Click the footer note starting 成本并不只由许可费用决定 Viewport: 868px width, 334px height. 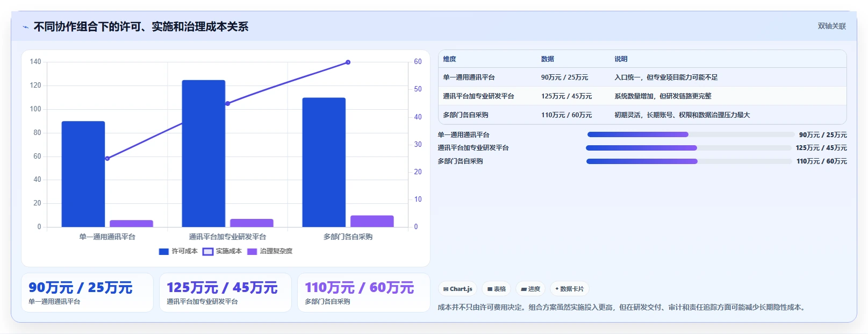pos(622,308)
